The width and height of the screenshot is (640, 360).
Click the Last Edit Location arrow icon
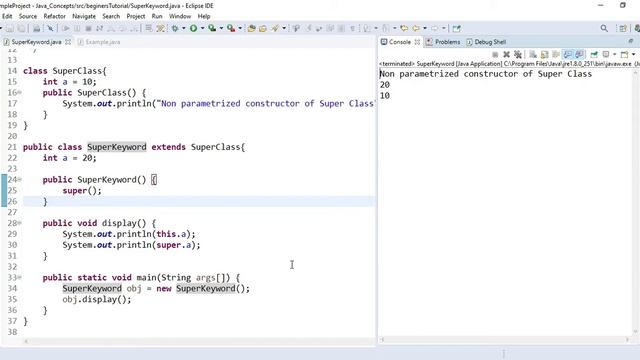404,28
